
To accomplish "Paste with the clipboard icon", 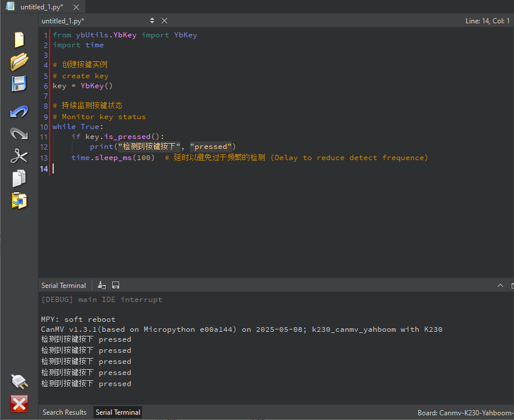I will (19, 201).
